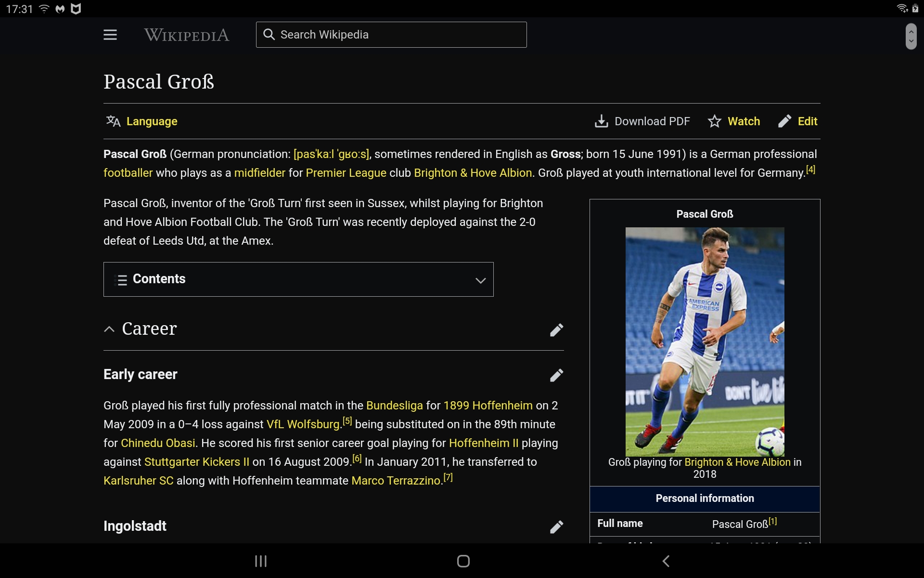Open reference [7] citation

pos(448,477)
